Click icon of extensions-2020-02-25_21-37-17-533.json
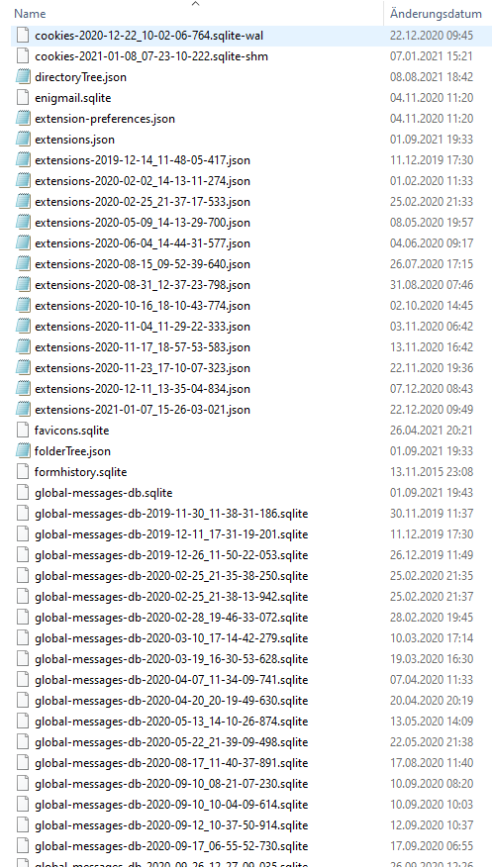The height and width of the screenshot is (868, 492). coord(22,202)
